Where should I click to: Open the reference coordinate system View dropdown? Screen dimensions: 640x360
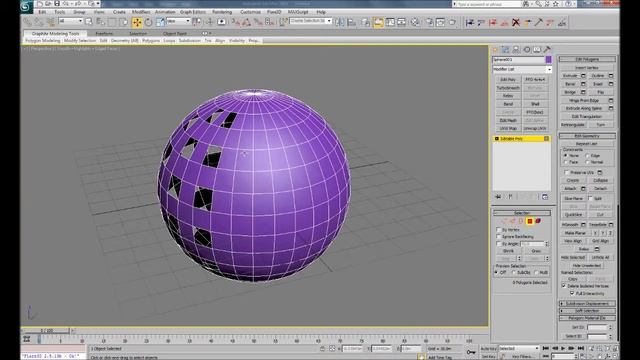[x=178, y=21]
